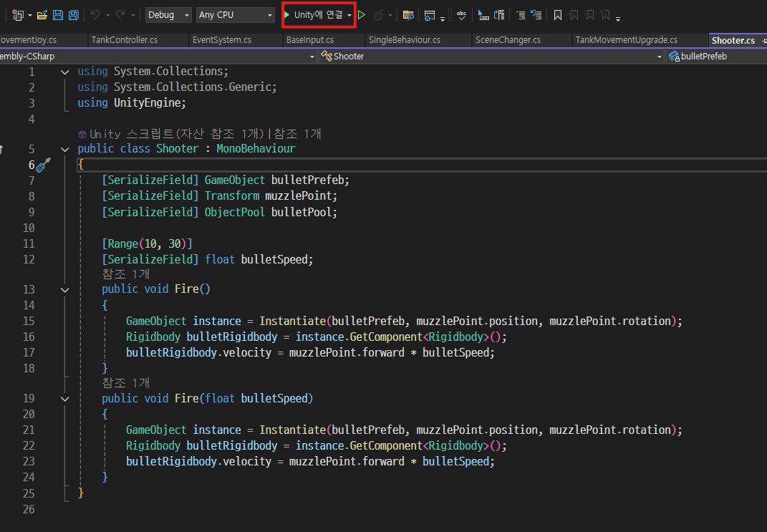Switch to the SceneChanger.cs tab
Image resolution: width=767 pixels, height=532 pixels.
(x=508, y=40)
